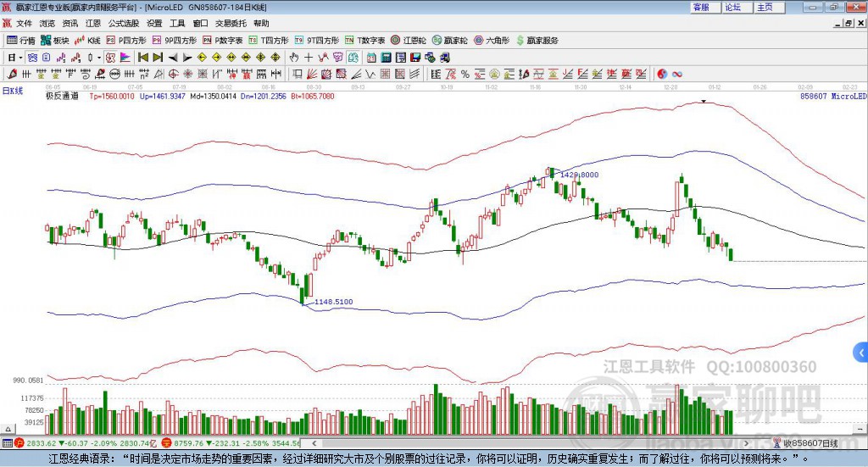Open the T数字表 tool
Image resolution: width=868 pixels, height=467 pixels.
[x=364, y=41]
